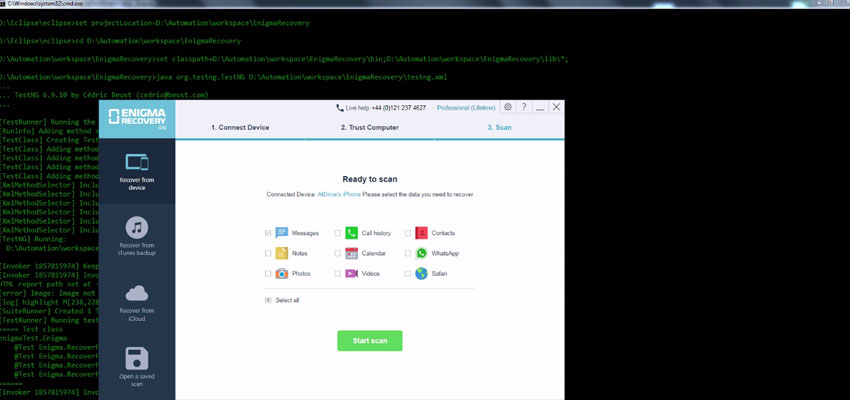Go to step 2. Trust Computer

click(x=370, y=128)
